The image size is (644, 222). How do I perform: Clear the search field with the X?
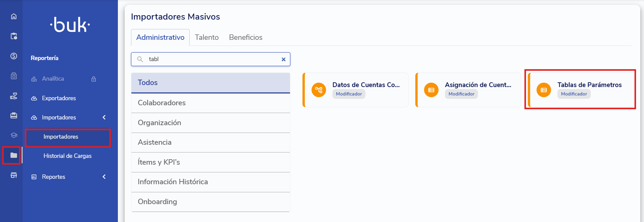[283, 59]
